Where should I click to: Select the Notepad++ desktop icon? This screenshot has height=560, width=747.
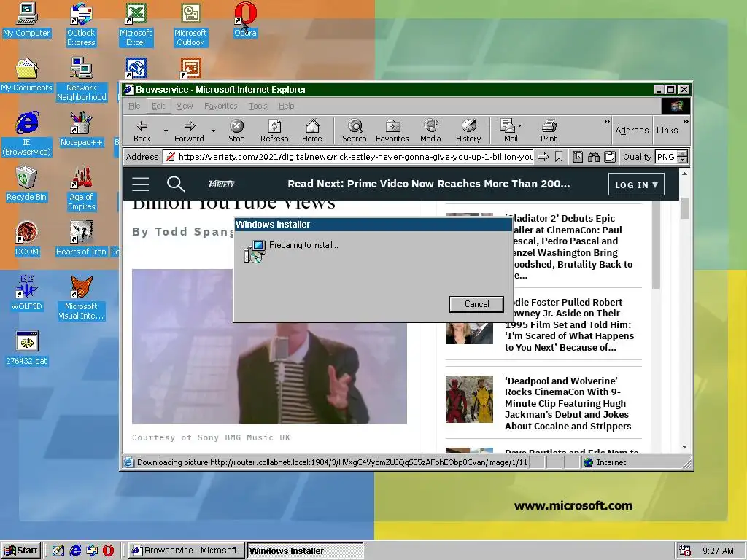tap(81, 129)
